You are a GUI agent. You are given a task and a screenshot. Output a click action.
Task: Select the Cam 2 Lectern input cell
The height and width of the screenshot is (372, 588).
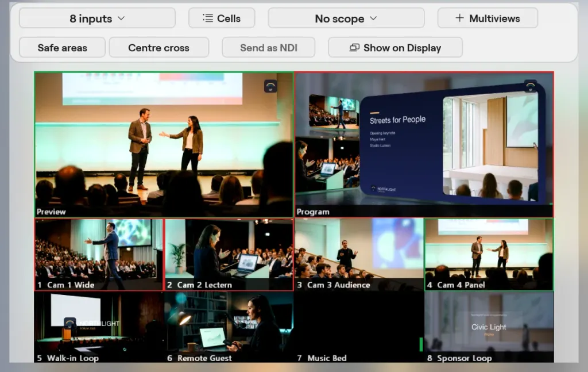coord(229,255)
